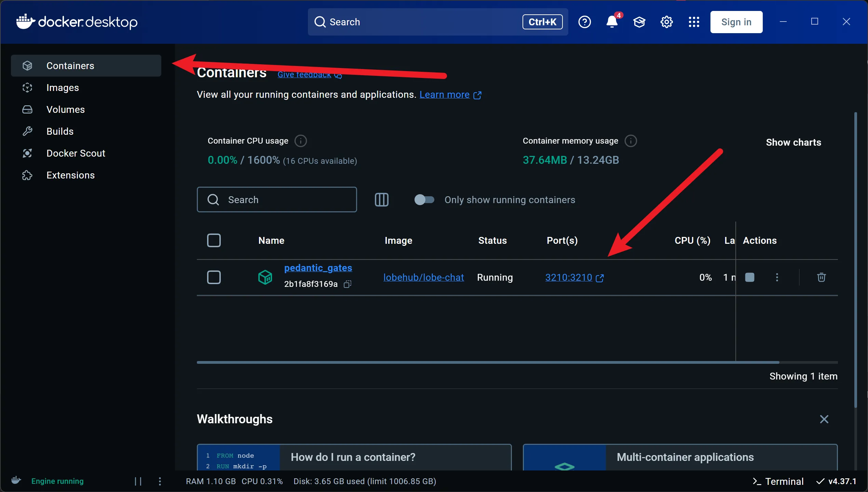Click the horizontal table scrollbar
The height and width of the screenshot is (492, 868).
click(x=488, y=362)
